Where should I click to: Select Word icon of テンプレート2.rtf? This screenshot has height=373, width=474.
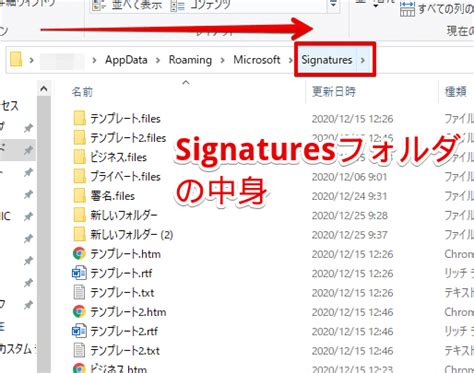point(79,331)
